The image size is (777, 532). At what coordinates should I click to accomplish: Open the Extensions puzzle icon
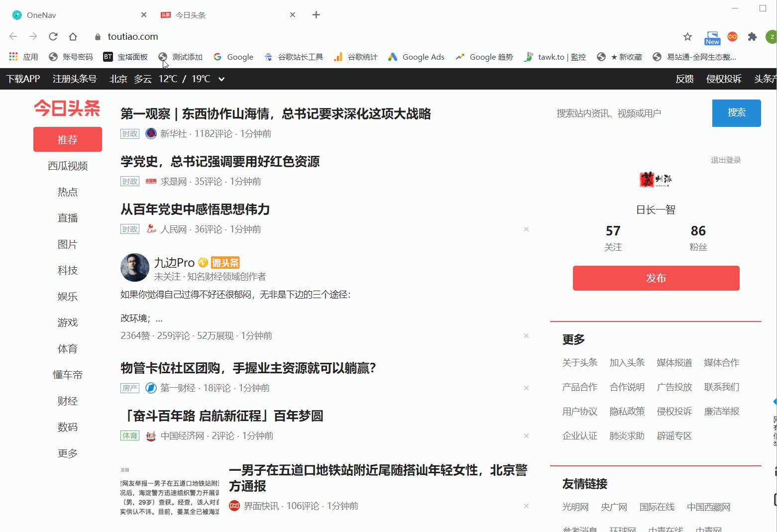pos(752,36)
